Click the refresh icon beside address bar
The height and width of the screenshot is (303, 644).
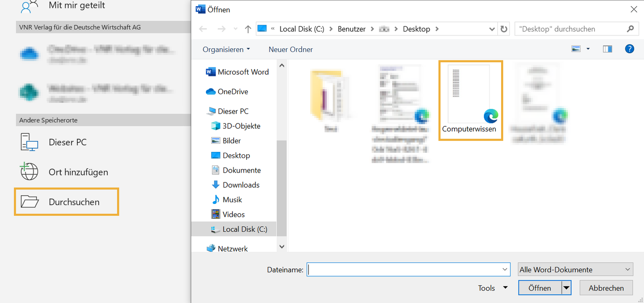tap(504, 29)
